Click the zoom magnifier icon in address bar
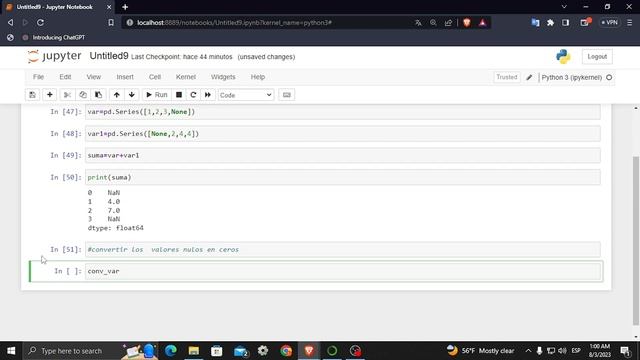The height and width of the screenshot is (360, 640). (x=433, y=23)
